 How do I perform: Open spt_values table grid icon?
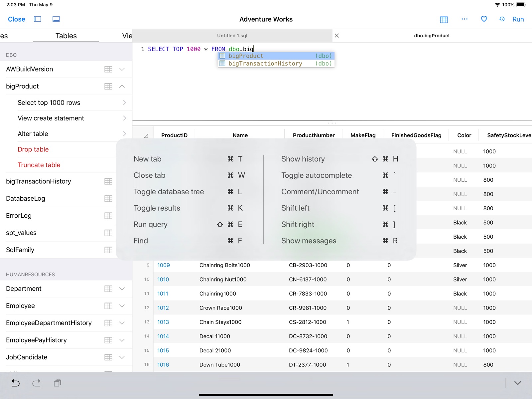(x=108, y=233)
